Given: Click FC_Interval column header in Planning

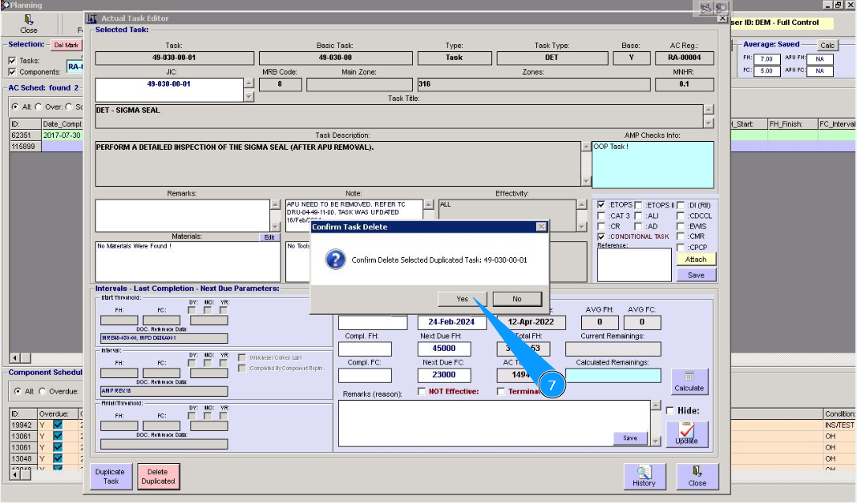Looking at the screenshot, I should (x=837, y=124).
